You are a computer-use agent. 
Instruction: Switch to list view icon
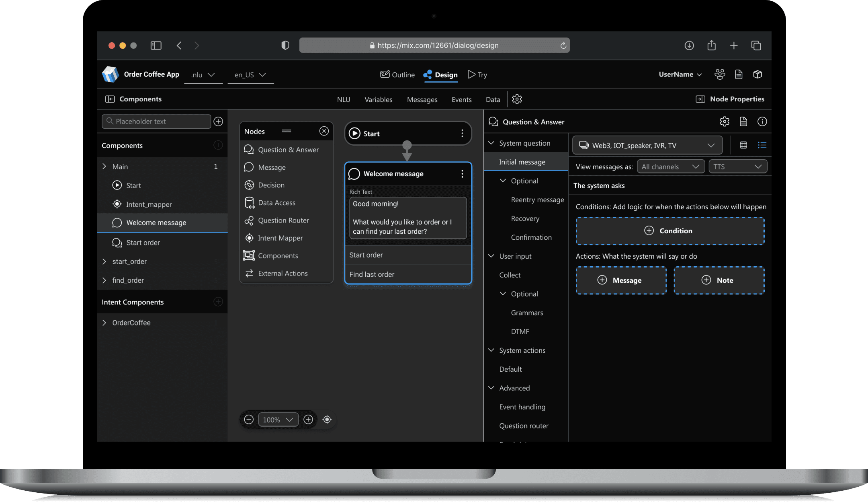coord(762,145)
